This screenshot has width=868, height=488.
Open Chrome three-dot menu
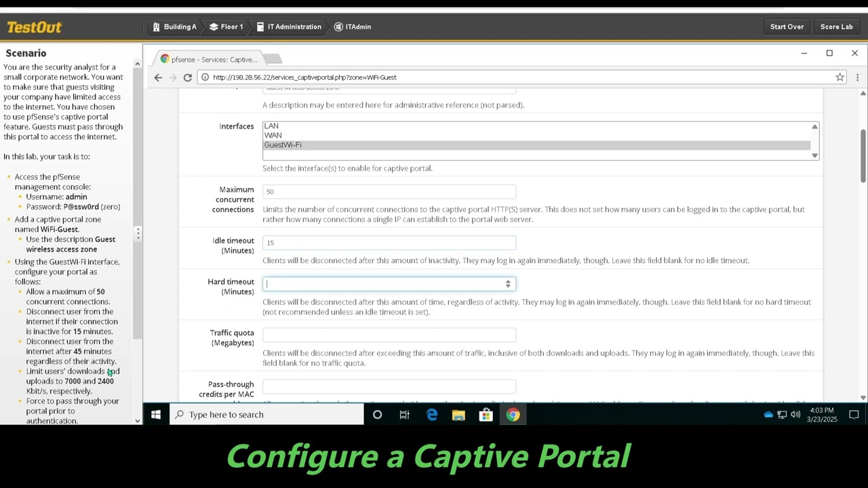857,77
